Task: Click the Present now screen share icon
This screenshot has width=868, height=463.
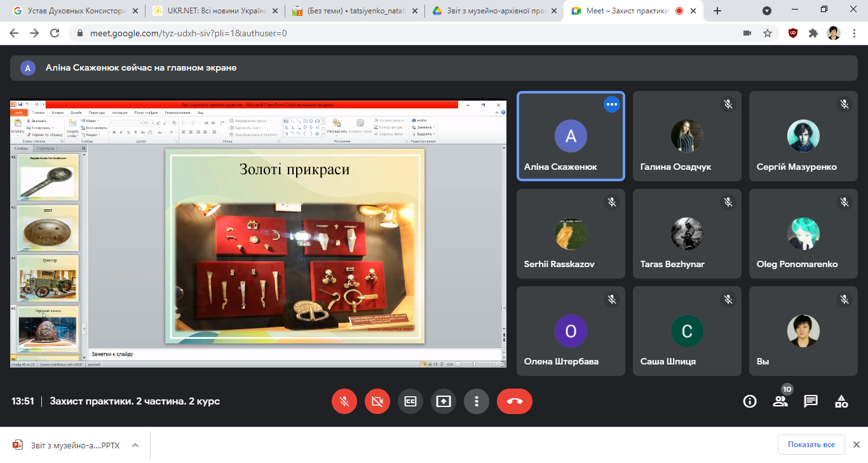Action: click(x=444, y=401)
